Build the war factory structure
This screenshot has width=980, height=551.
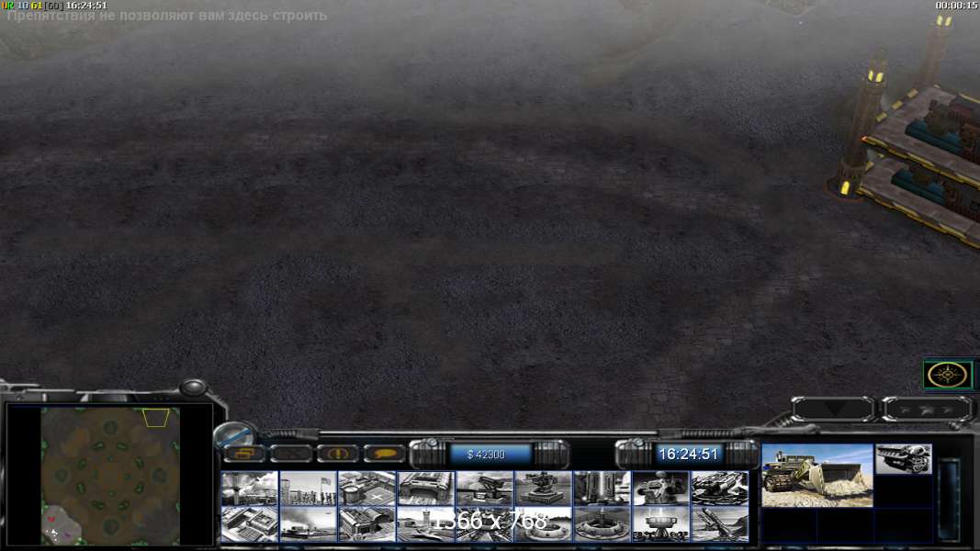425,488
